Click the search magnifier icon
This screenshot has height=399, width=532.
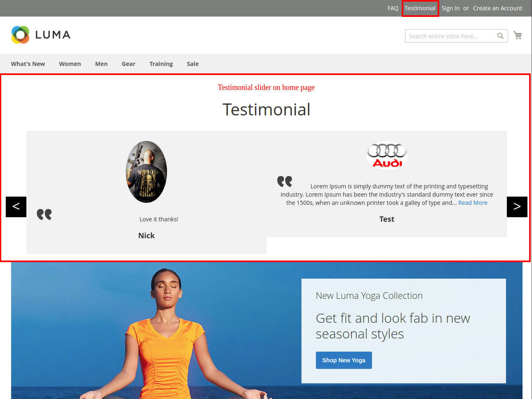click(x=500, y=36)
